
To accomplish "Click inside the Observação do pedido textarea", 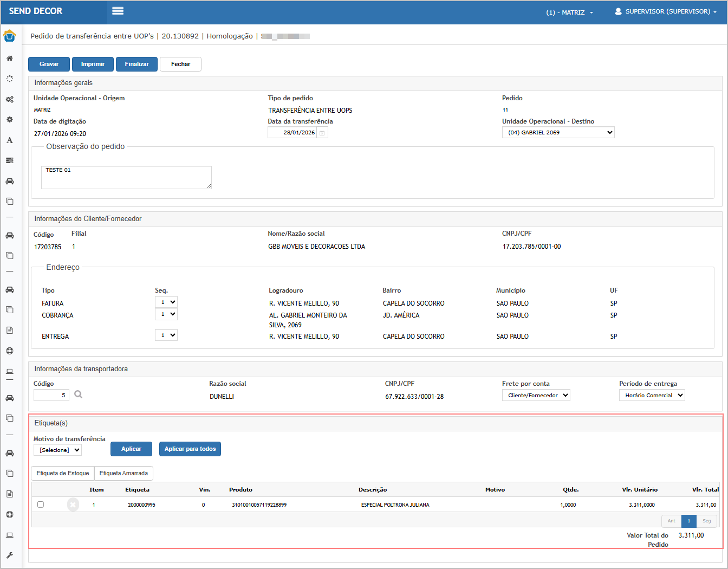I will [x=126, y=178].
